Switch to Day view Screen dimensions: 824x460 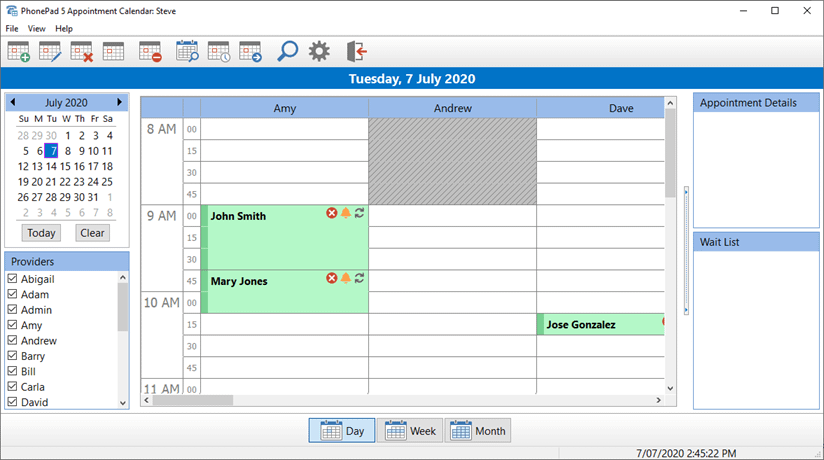[x=342, y=431]
